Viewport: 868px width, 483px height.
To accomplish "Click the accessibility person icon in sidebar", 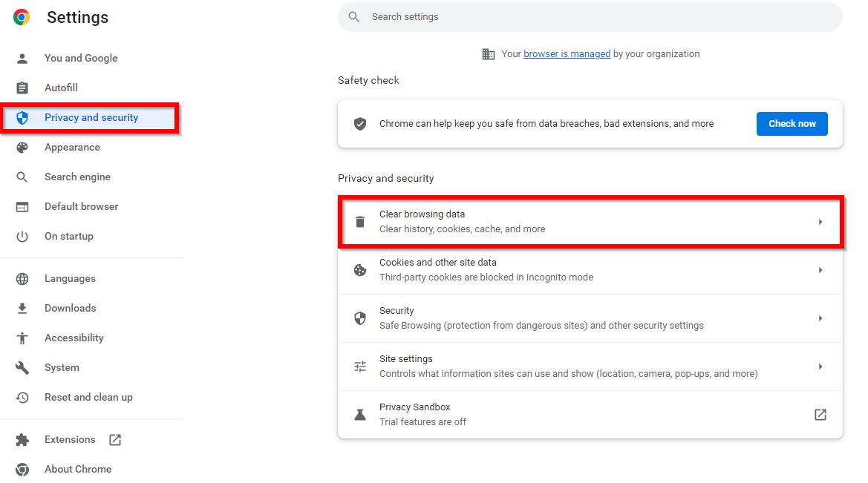I will (22, 338).
